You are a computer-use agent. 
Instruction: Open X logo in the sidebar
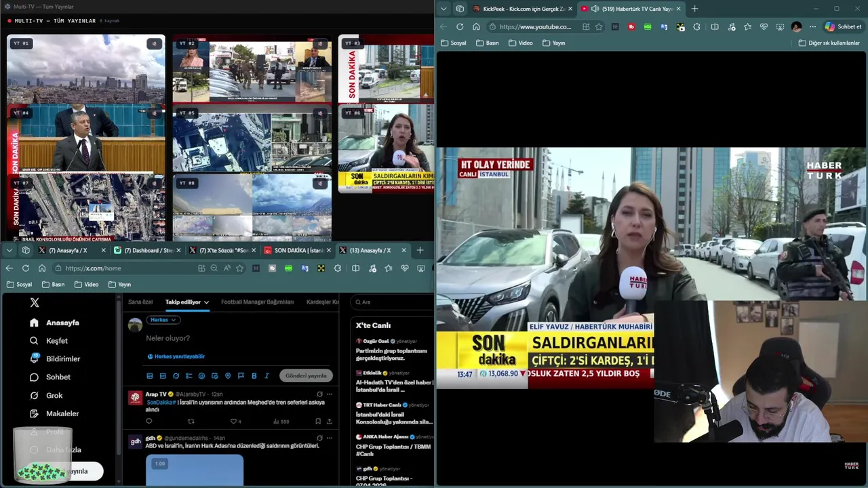pyautogui.click(x=35, y=303)
